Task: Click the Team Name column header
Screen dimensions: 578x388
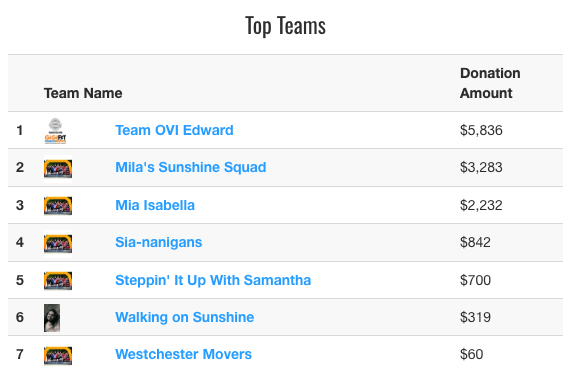Action: pyautogui.click(x=83, y=93)
